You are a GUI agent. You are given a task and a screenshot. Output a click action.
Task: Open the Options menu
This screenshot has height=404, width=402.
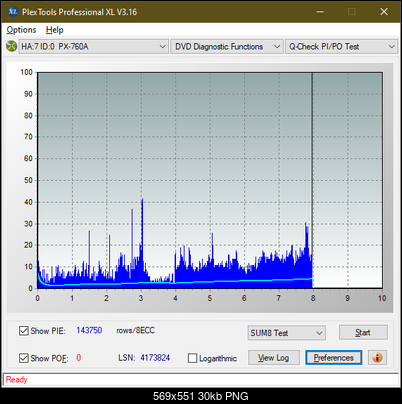[21, 30]
